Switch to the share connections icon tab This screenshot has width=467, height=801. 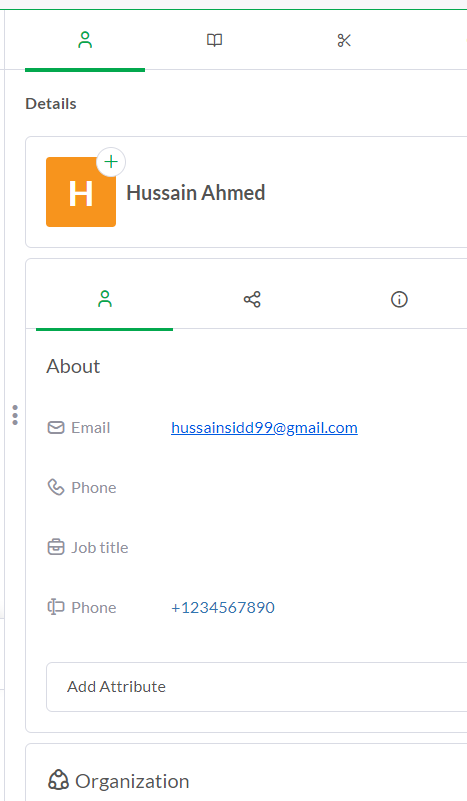(x=252, y=299)
